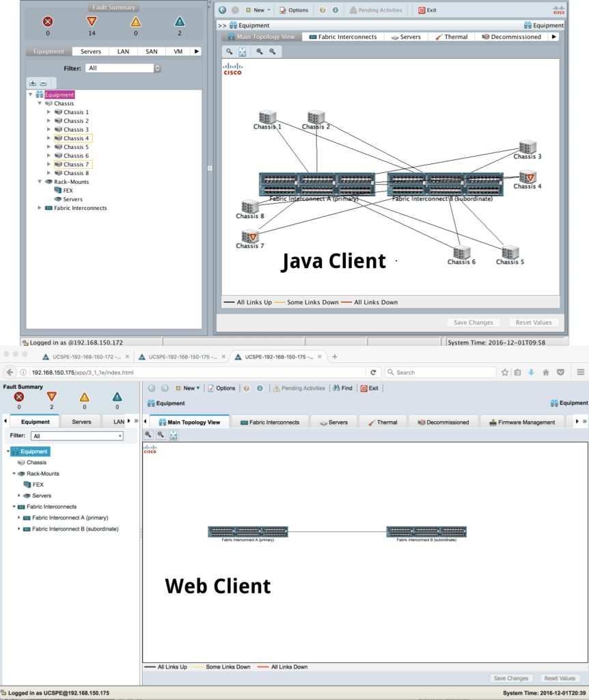Open web client Firmware Management tab
The width and height of the screenshot is (589, 700).
click(522, 422)
